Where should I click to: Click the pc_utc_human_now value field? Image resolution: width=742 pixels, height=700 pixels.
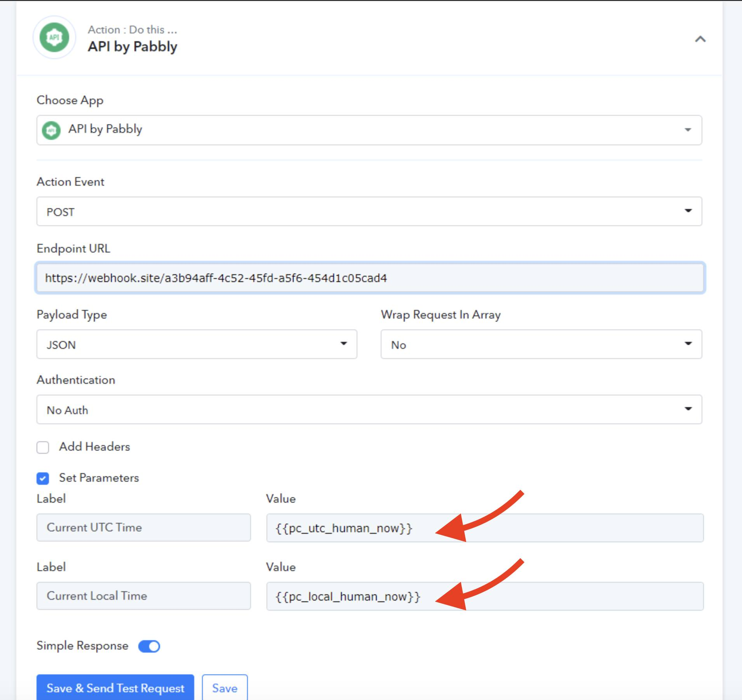pos(485,528)
